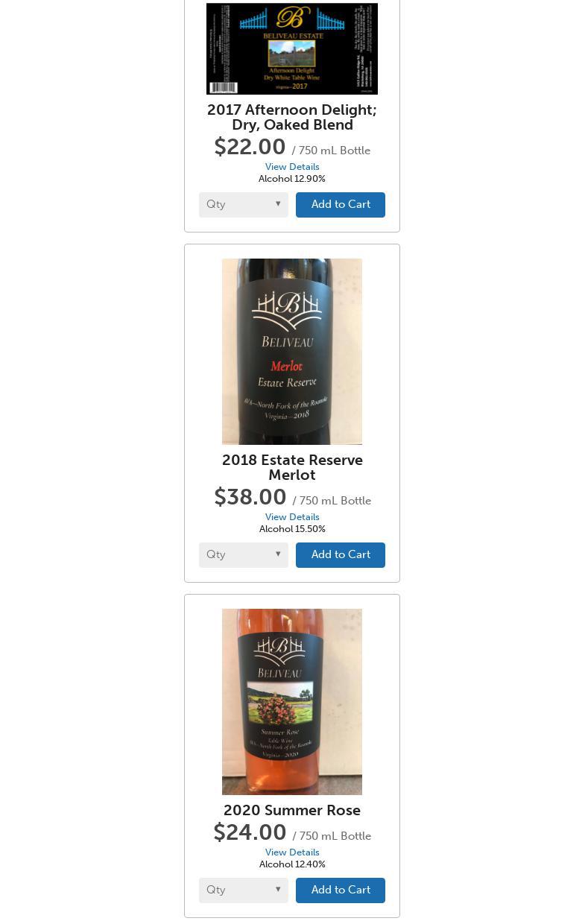Viewport: 585px width, 924px height.
Task: View Details of 2018 Estate Reserve Merlot
Action: 292,517
